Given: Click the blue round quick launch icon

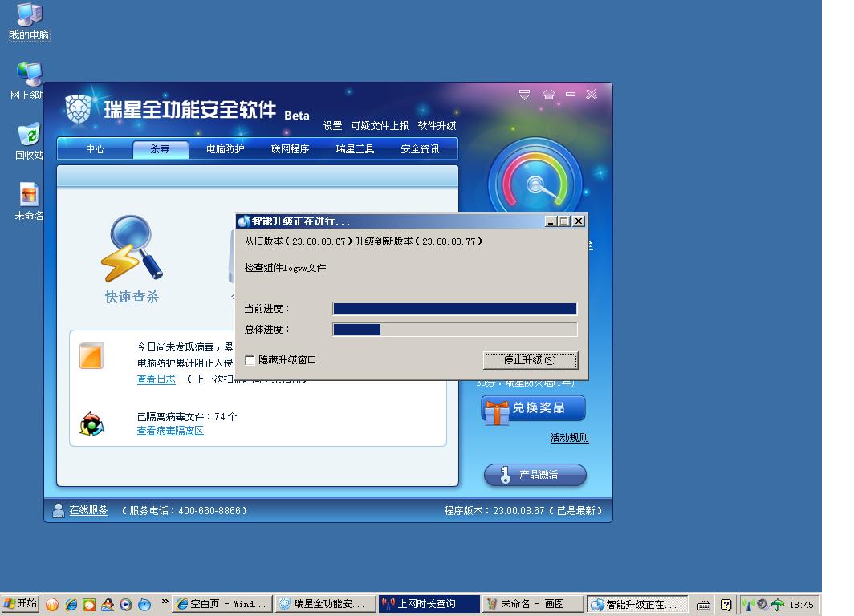Looking at the screenshot, I should [x=144, y=605].
